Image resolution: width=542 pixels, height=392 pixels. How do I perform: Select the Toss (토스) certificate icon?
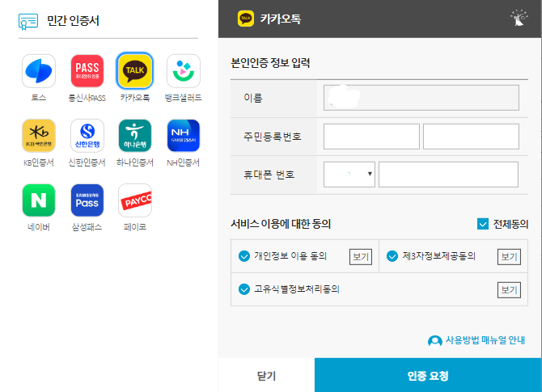click(39, 71)
